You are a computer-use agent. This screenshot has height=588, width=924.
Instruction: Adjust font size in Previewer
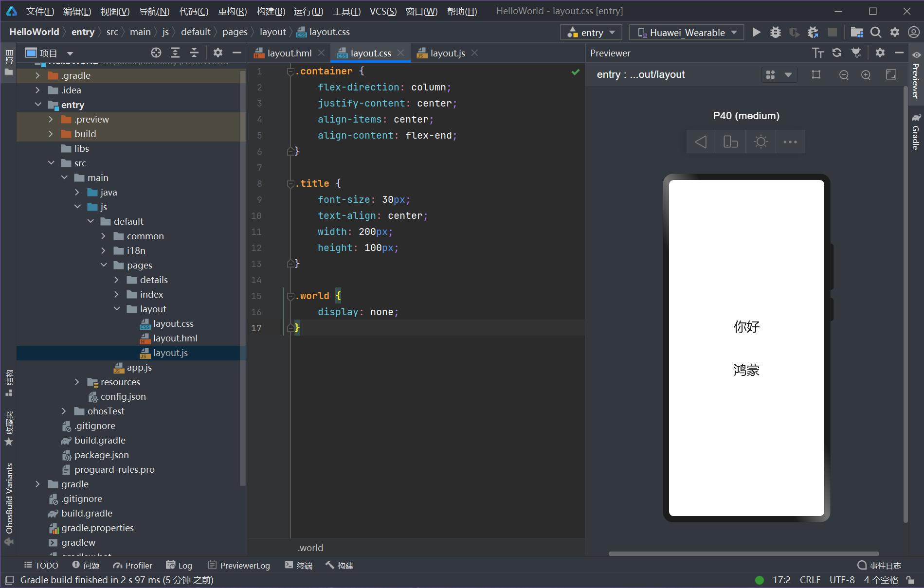(818, 53)
